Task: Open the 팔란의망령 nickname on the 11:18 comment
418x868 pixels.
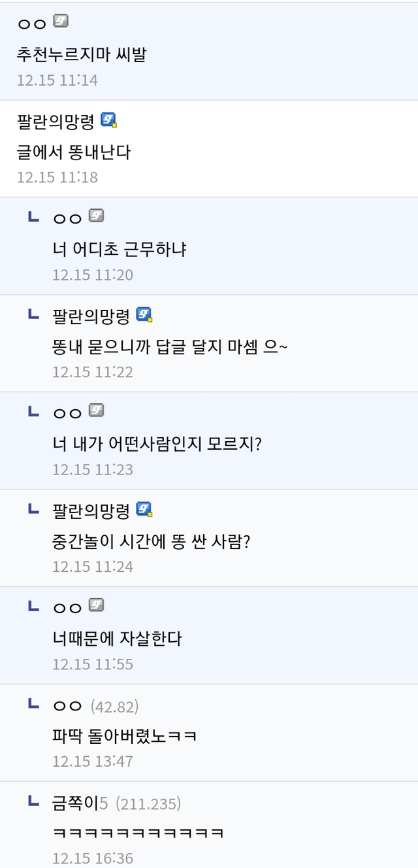Action: click(x=56, y=121)
